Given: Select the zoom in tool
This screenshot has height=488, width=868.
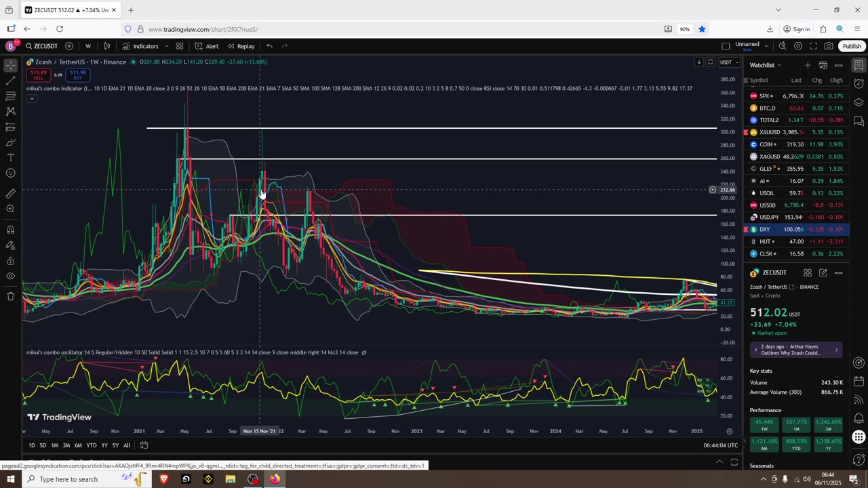Looking at the screenshot, I should tap(10, 209).
